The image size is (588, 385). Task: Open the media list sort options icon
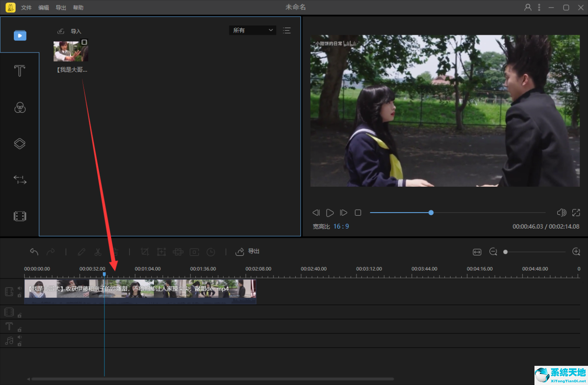click(x=287, y=30)
